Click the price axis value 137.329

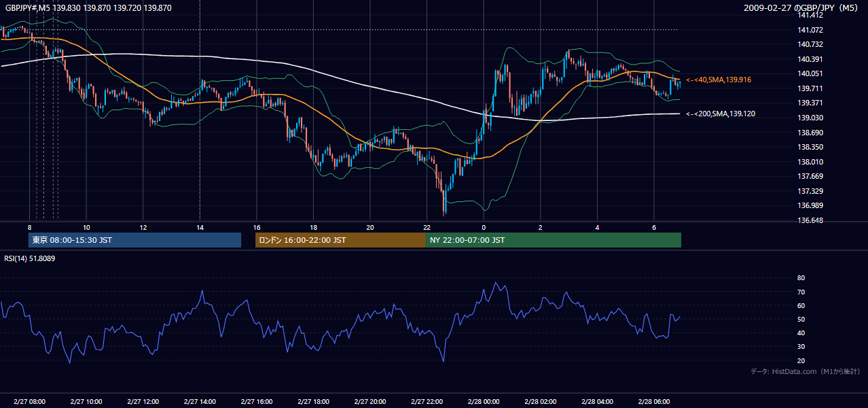[811, 191]
